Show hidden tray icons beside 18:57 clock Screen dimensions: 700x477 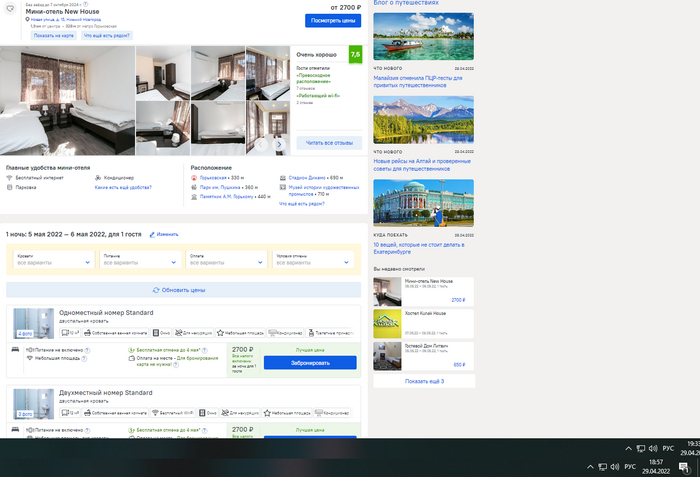590,467
